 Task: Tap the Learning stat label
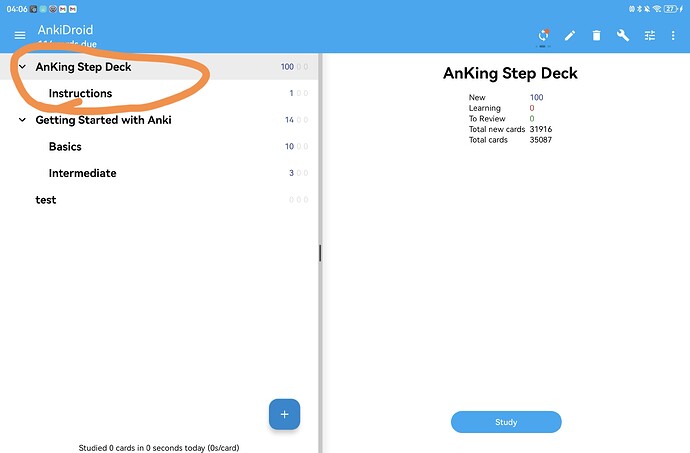[x=484, y=108]
